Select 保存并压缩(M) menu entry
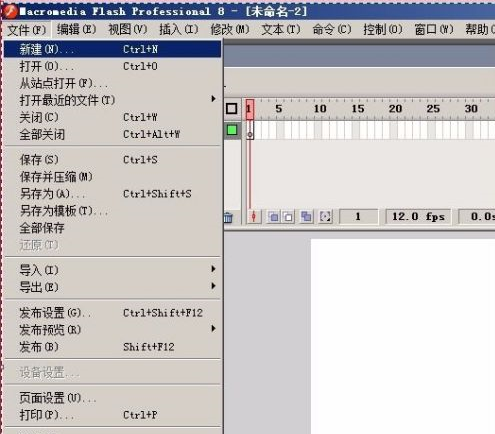The height and width of the screenshot is (434, 495). (x=113, y=177)
